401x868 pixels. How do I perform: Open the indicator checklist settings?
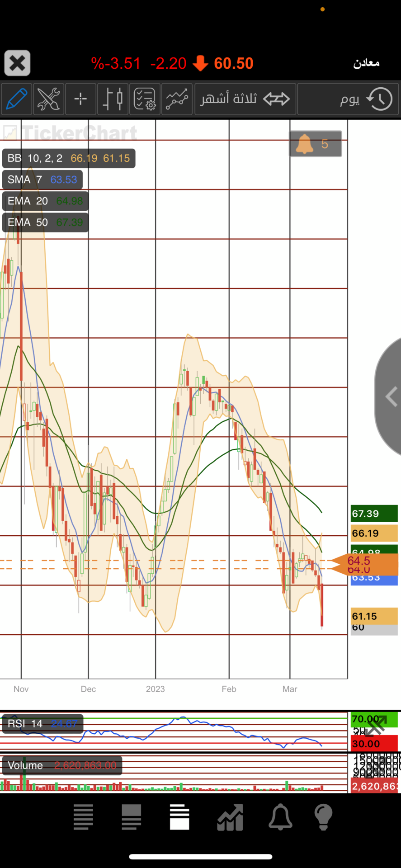145,99
